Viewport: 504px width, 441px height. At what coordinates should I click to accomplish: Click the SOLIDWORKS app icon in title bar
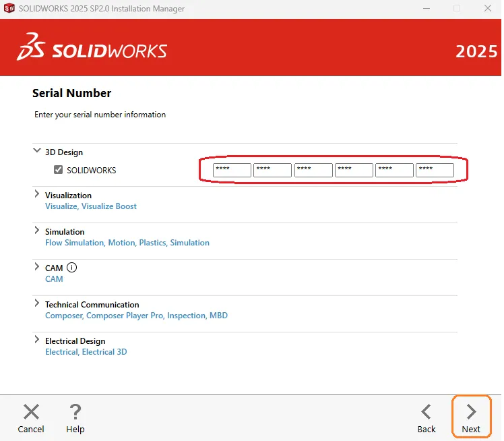[9, 8]
